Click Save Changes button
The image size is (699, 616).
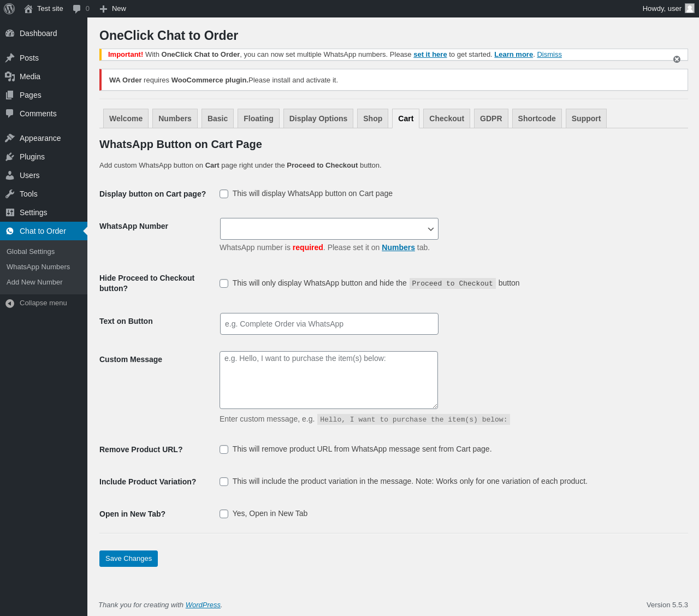point(128,559)
